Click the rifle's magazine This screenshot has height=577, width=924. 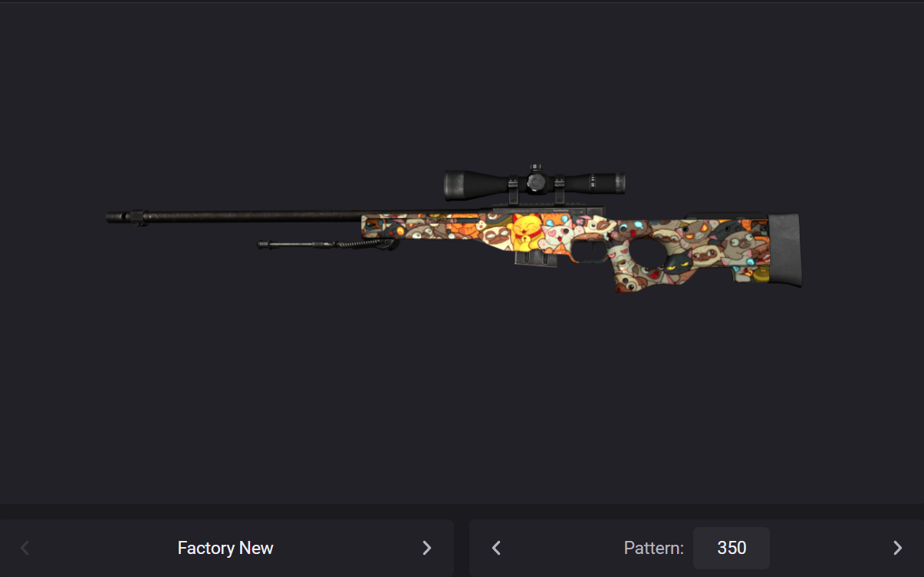click(x=535, y=259)
